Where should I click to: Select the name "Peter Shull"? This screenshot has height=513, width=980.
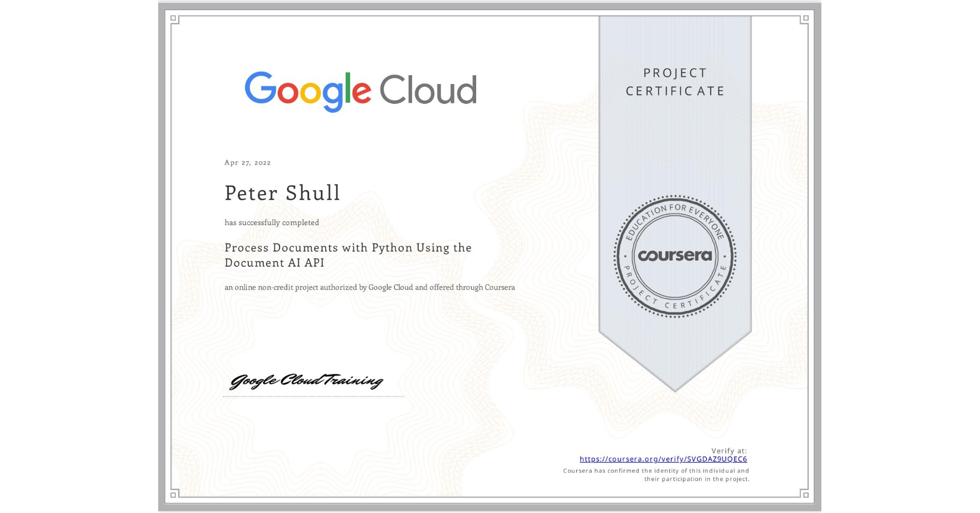point(282,192)
